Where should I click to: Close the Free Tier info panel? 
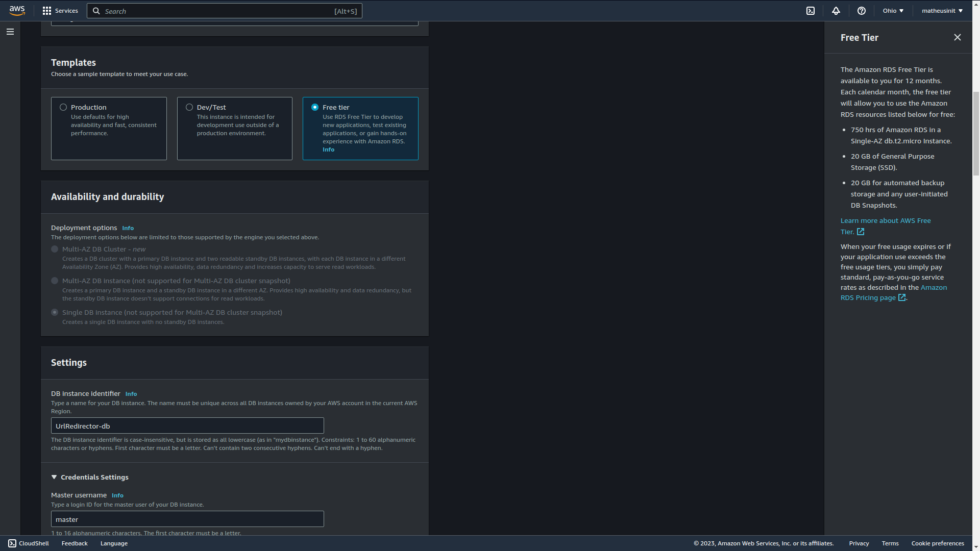[958, 37]
